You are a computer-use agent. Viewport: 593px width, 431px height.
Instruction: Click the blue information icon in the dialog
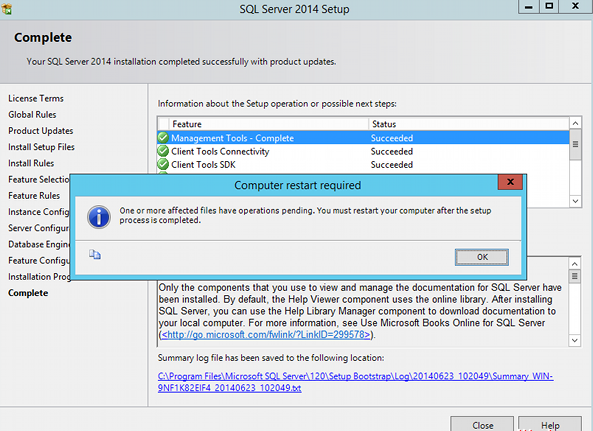pyautogui.click(x=99, y=217)
